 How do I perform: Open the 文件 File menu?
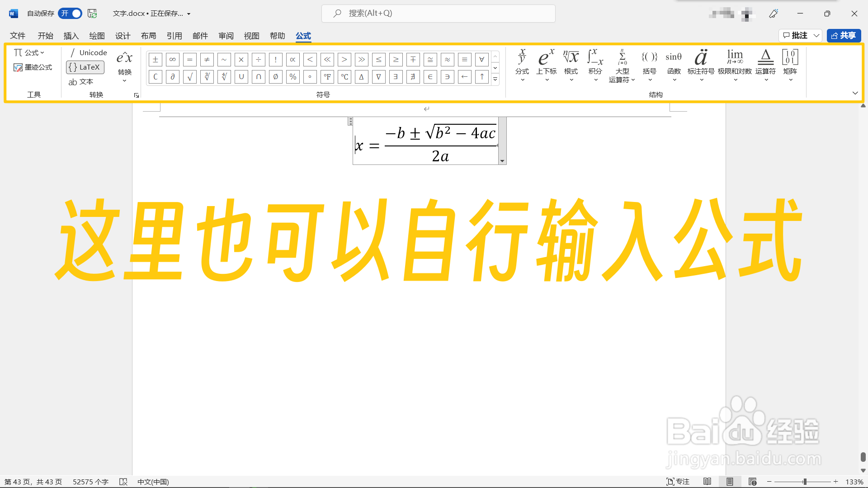[18, 36]
